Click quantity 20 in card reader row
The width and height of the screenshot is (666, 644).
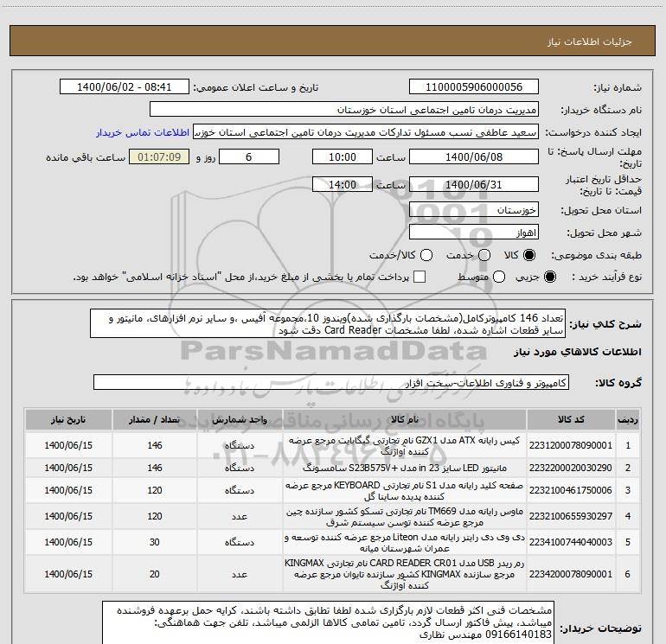[x=155, y=574]
